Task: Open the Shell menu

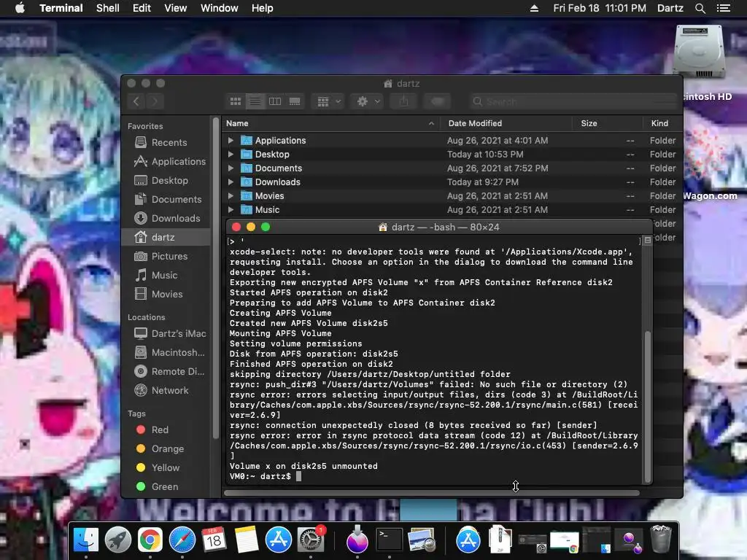Action: pos(108,8)
